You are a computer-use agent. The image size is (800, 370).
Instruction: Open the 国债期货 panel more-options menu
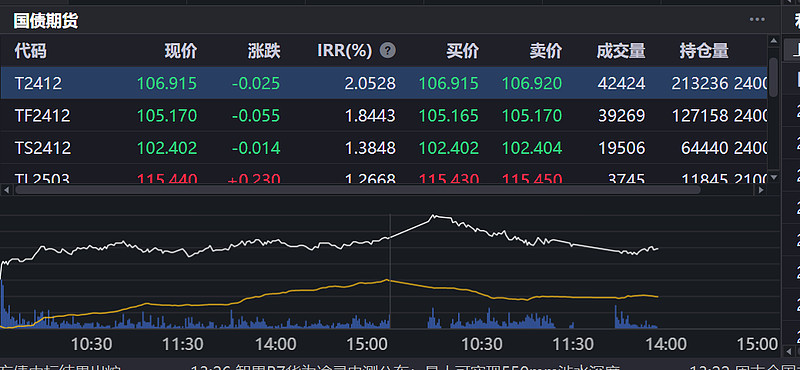coord(757,19)
